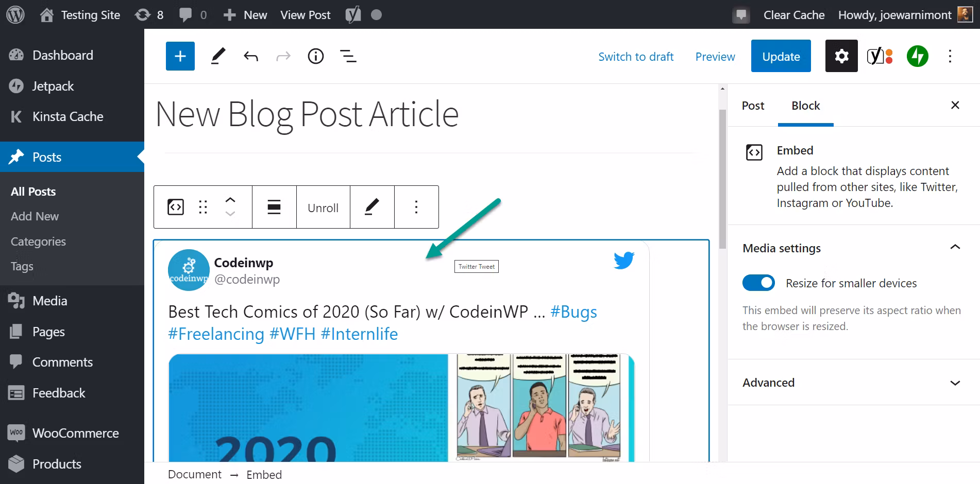Open the Yoast SEO panel icon
The height and width of the screenshot is (484, 980).
(880, 56)
